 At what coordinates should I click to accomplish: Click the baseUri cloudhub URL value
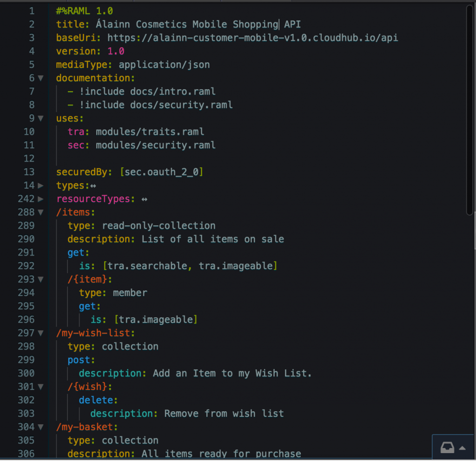point(252,38)
